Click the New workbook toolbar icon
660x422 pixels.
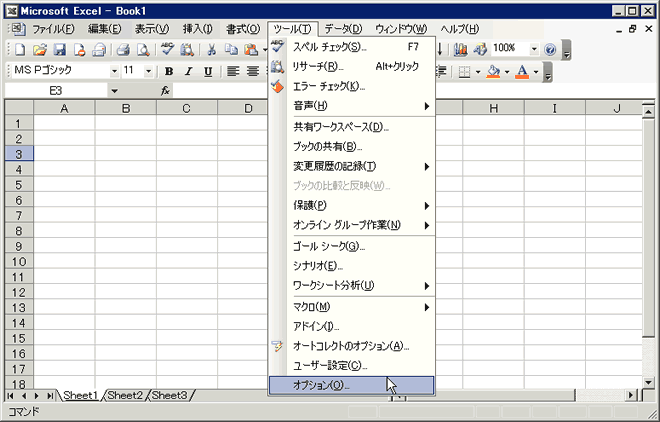[20, 50]
